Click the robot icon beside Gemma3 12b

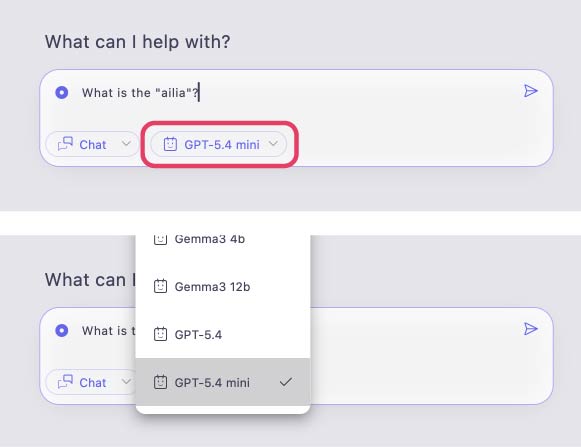point(160,287)
